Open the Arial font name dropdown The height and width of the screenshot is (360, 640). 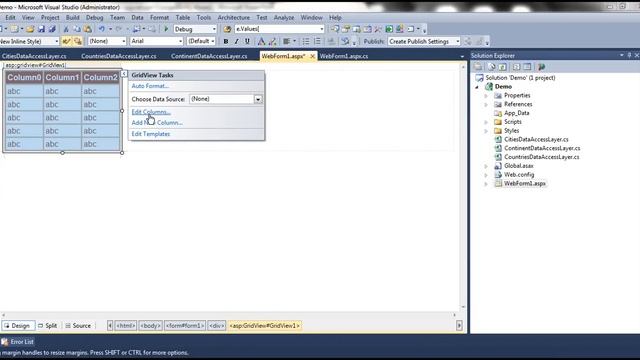[180, 41]
